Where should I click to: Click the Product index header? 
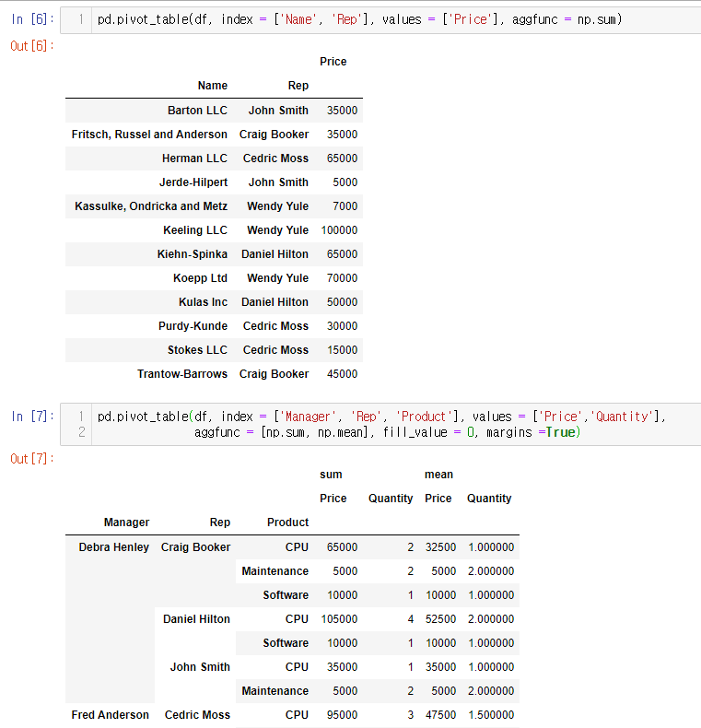[287, 523]
